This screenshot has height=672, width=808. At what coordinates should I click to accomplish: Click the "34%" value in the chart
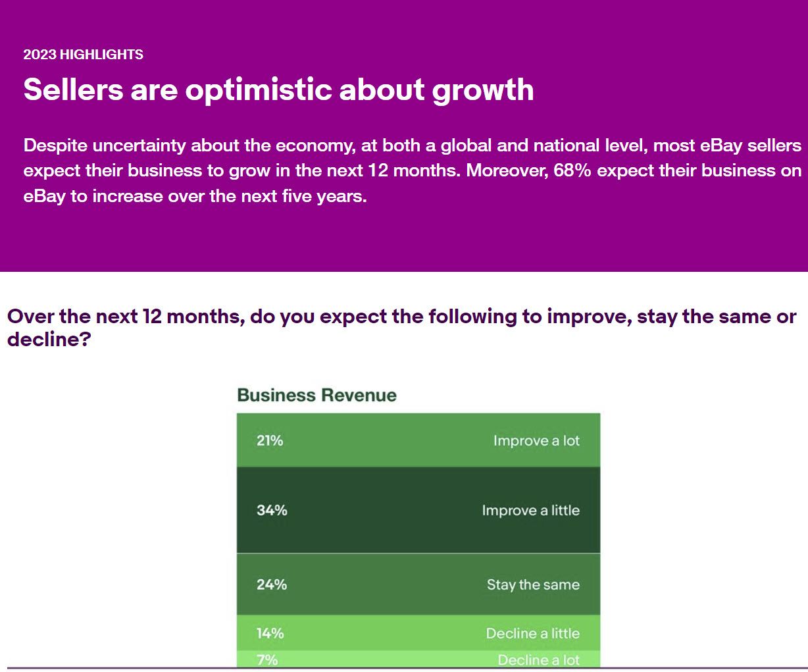[x=272, y=510]
